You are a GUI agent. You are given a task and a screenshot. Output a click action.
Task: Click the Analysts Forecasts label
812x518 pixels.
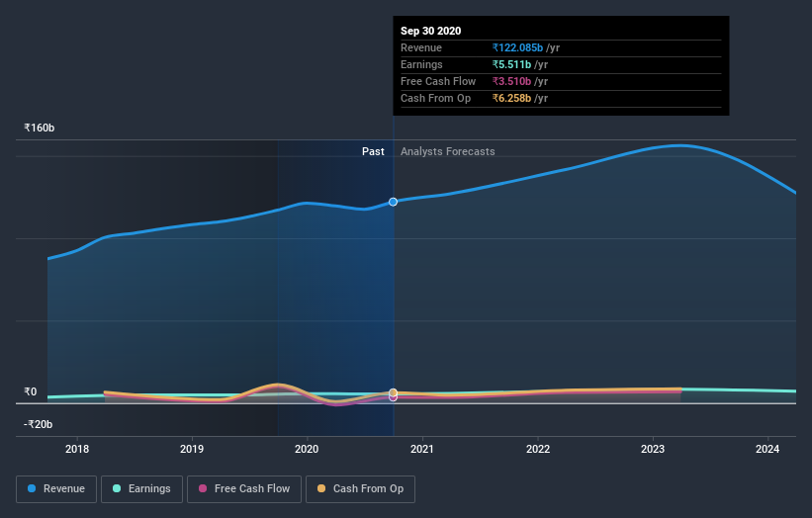[447, 151]
